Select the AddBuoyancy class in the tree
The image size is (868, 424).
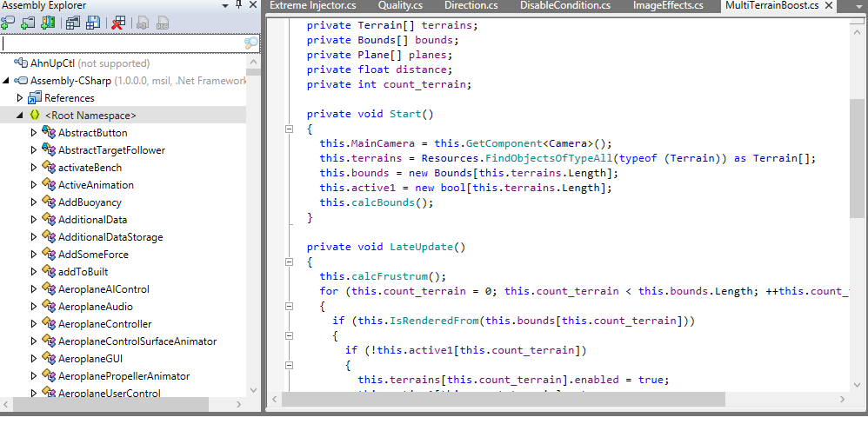click(x=90, y=202)
